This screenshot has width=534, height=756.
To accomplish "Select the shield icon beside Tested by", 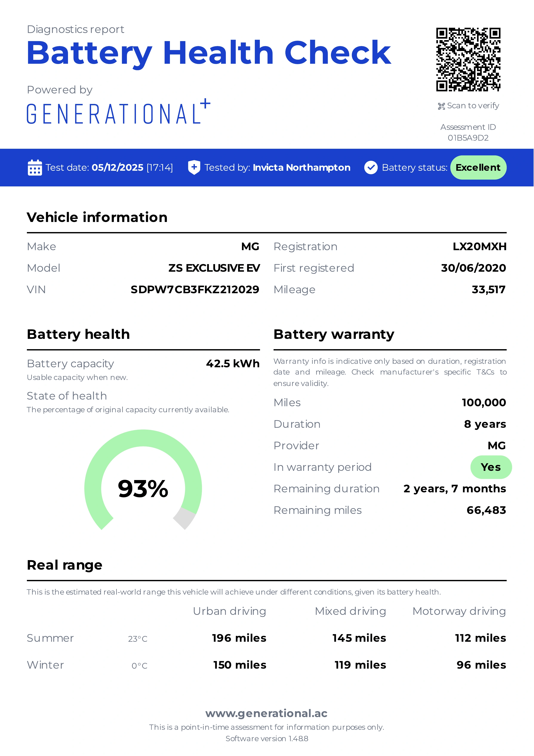I will pyautogui.click(x=194, y=168).
